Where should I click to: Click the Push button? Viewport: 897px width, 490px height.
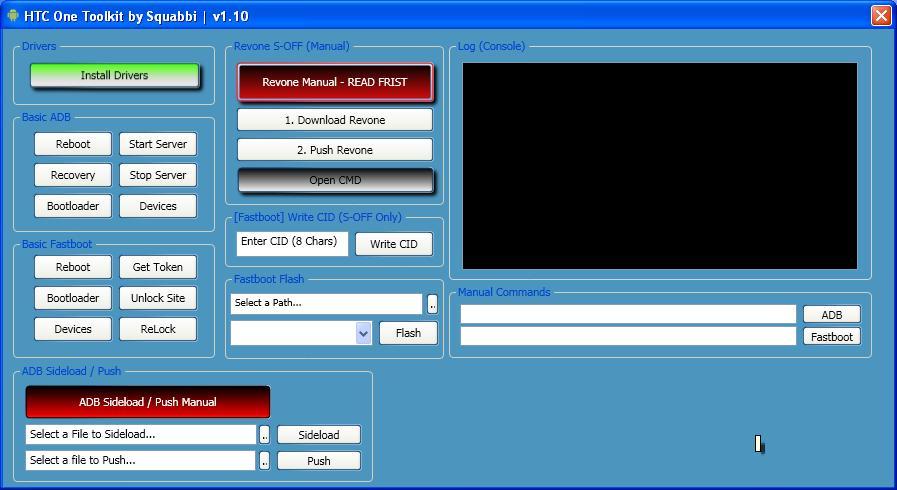click(319, 461)
